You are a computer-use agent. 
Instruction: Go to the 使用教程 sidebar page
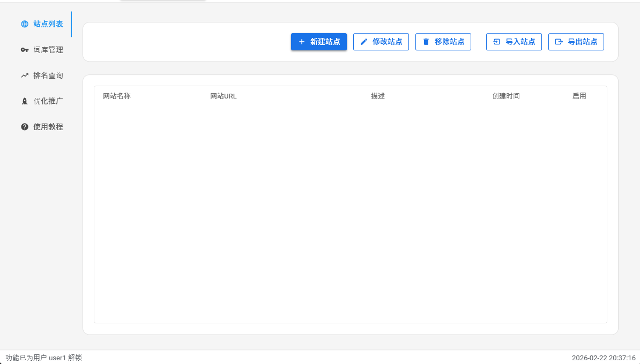[x=48, y=127]
